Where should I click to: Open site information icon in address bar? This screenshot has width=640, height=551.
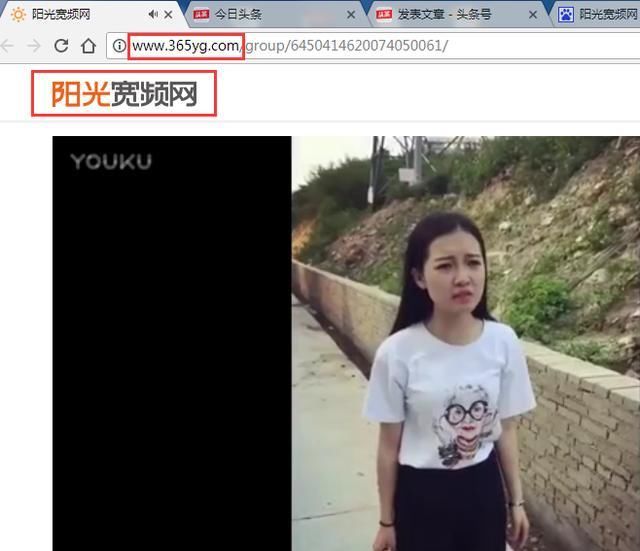pyautogui.click(x=119, y=45)
